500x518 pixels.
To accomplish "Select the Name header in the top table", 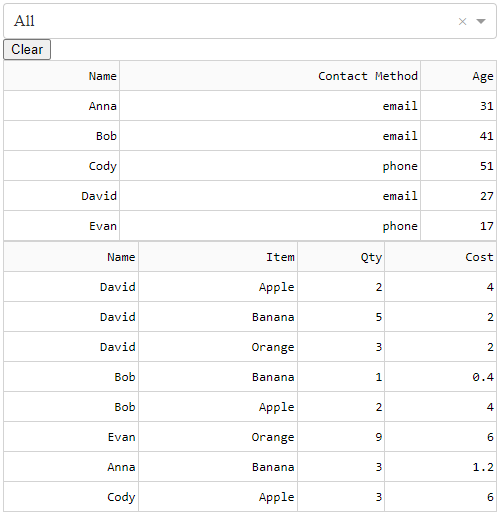I will tap(61, 76).
